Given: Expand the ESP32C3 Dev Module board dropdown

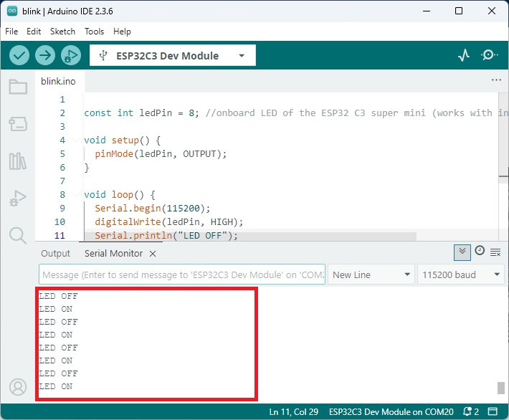Looking at the screenshot, I should 173,55.
